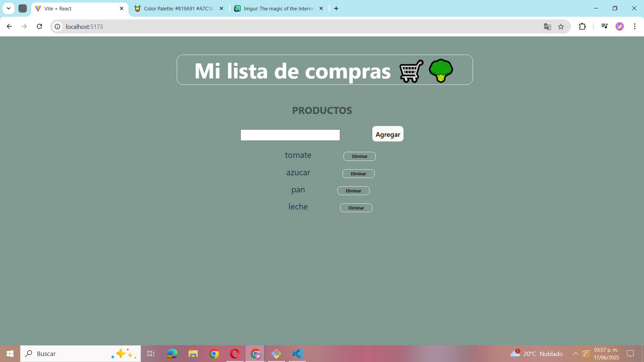Open the tab search dropdown
The height and width of the screenshot is (362, 644).
[x=9, y=8]
